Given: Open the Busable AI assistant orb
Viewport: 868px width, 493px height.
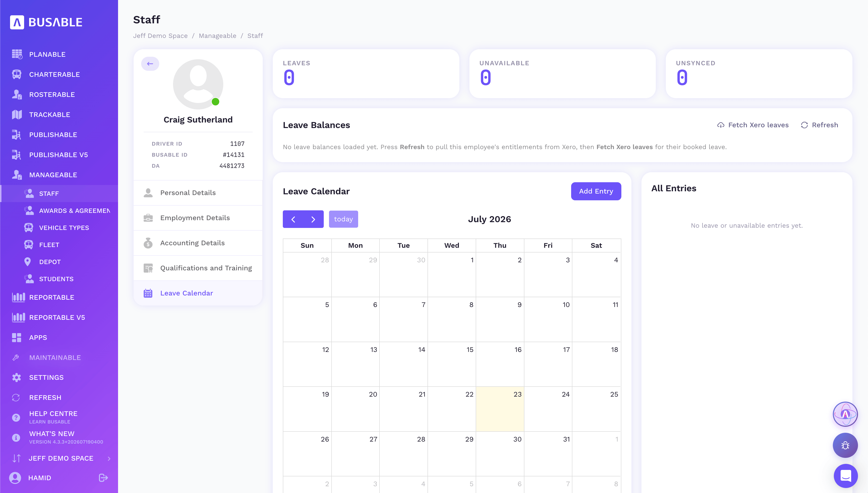Looking at the screenshot, I should (845, 414).
